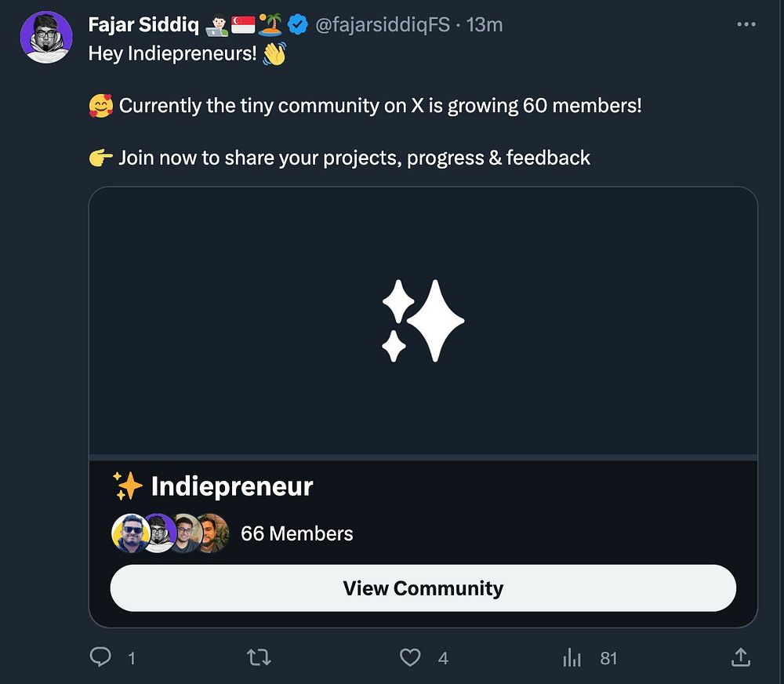The image size is (784, 684).
Task: Like the tweet with the heart icon
Action: (411, 657)
